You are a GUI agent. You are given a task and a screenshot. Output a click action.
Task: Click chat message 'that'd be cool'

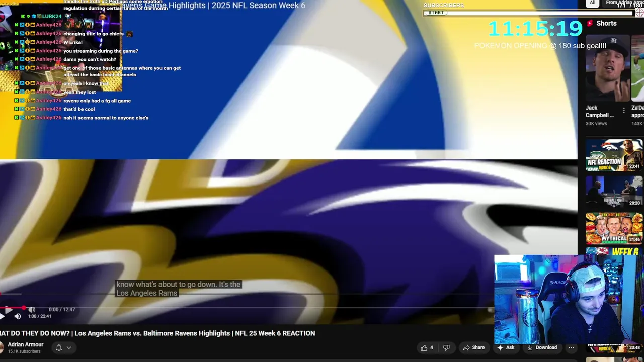[x=79, y=109]
